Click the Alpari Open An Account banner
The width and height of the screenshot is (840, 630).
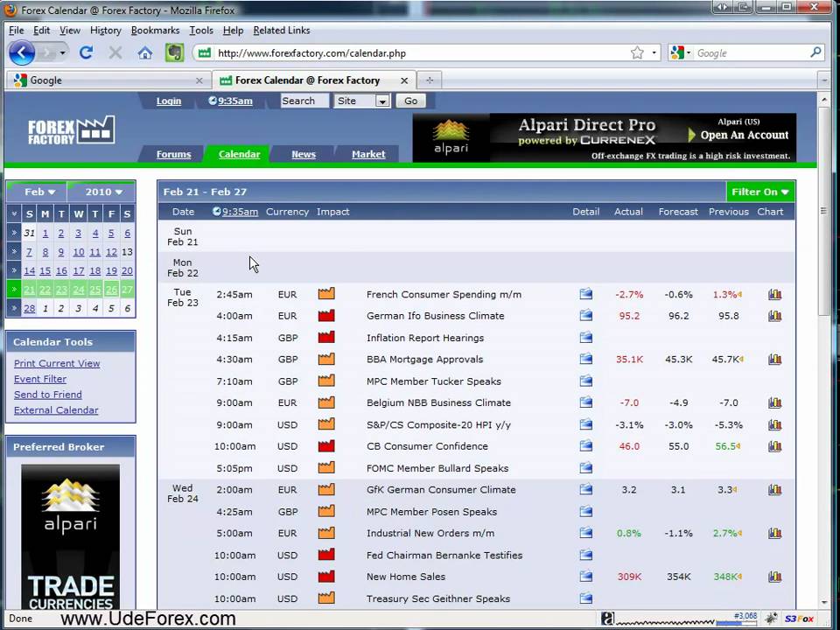click(605, 137)
